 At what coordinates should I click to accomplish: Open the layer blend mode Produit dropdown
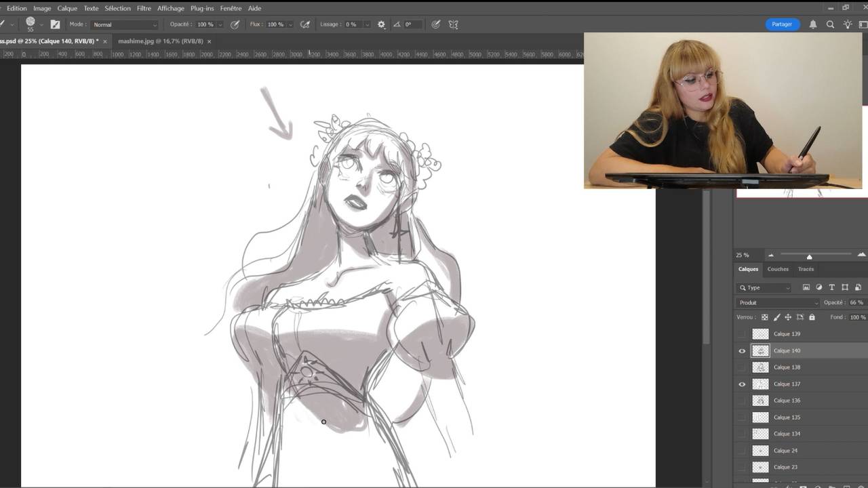(778, 303)
